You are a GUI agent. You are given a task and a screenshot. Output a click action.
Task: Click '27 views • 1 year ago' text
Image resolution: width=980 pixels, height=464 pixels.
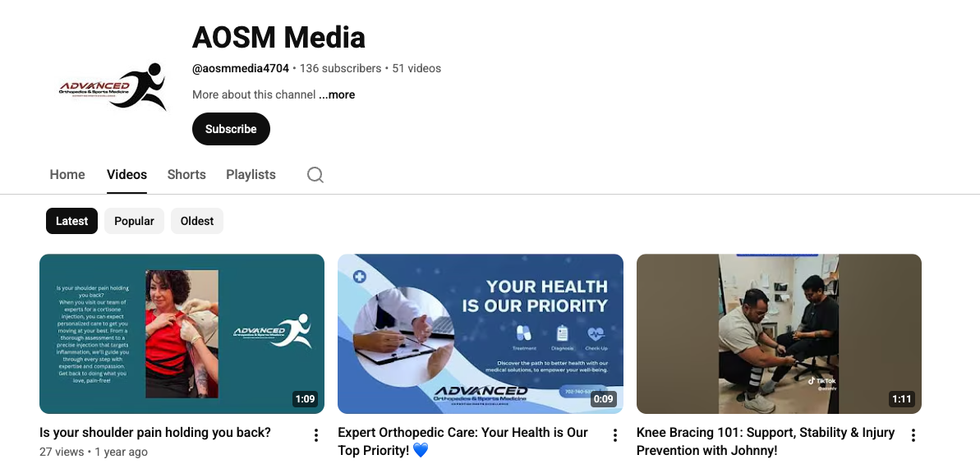pos(94,452)
